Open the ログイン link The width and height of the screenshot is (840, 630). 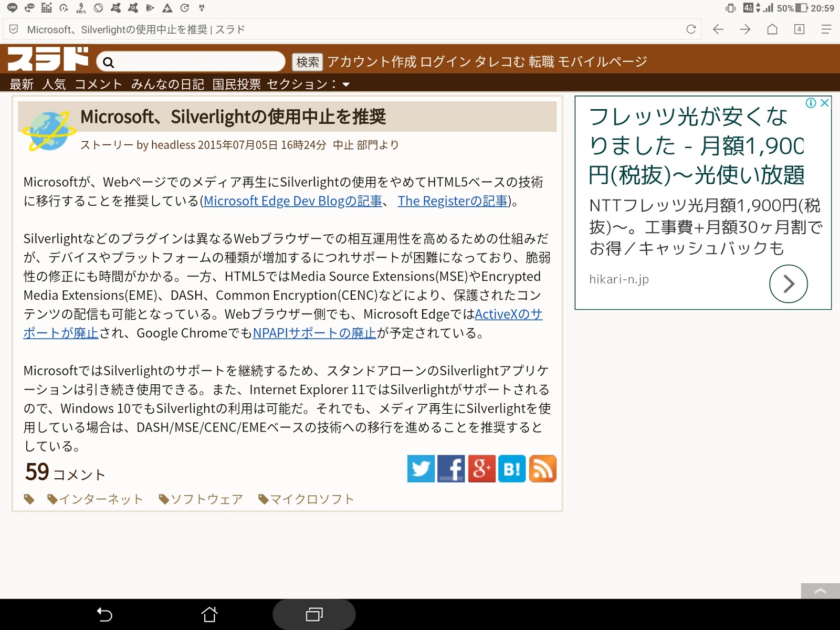446,62
